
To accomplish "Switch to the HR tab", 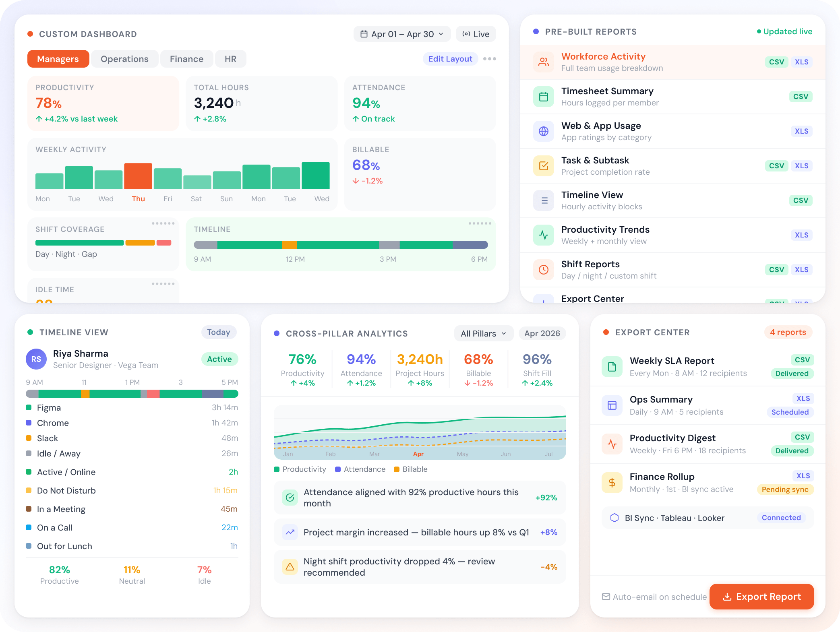I will (x=230, y=59).
